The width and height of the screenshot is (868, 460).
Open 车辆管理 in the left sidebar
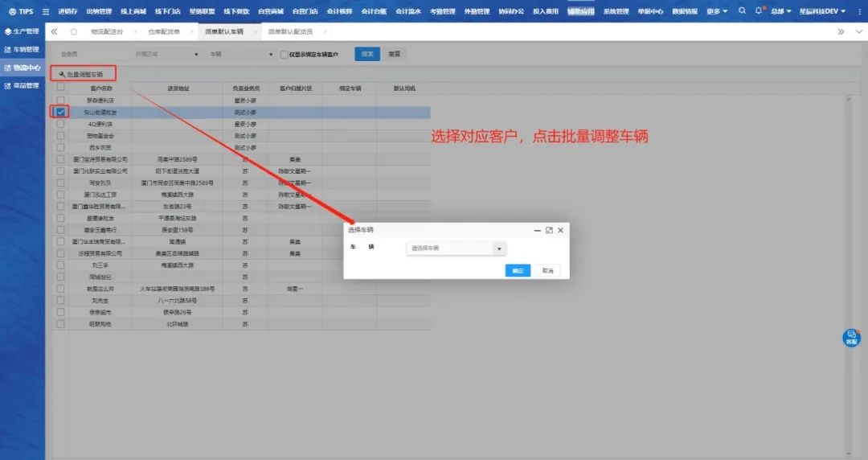[x=23, y=50]
